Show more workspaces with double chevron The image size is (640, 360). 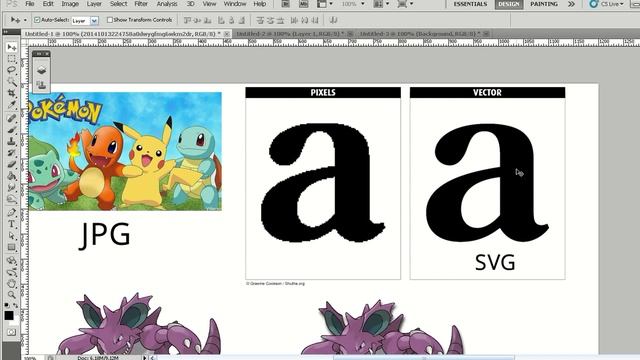click(571, 4)
